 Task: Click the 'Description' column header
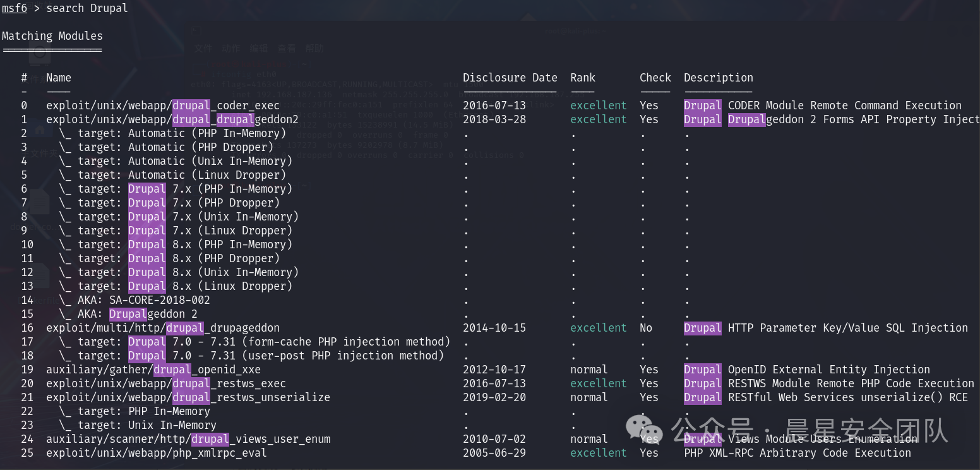pyautogui.click(x=719, y=78)
